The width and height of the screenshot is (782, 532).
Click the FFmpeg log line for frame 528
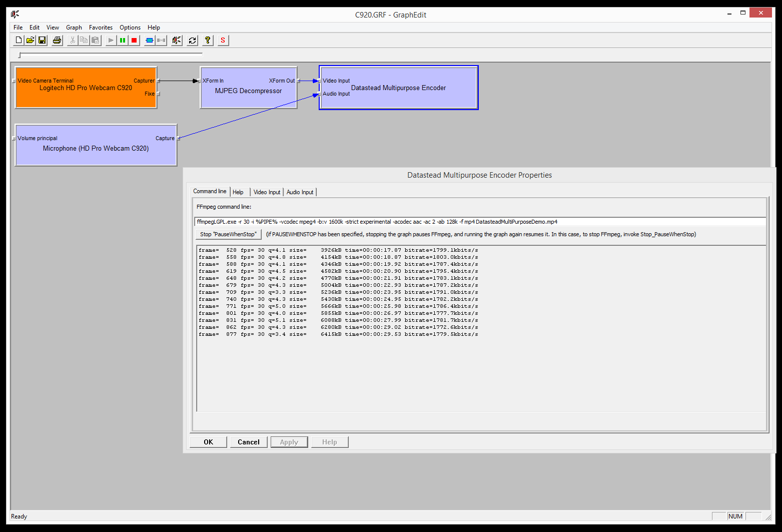tap(338, 250)
